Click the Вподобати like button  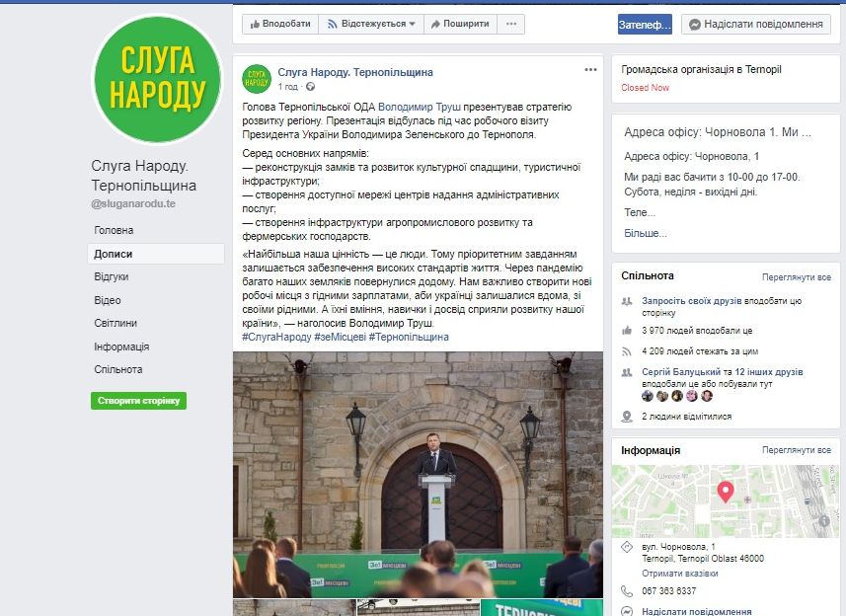[x=280, y=24]
